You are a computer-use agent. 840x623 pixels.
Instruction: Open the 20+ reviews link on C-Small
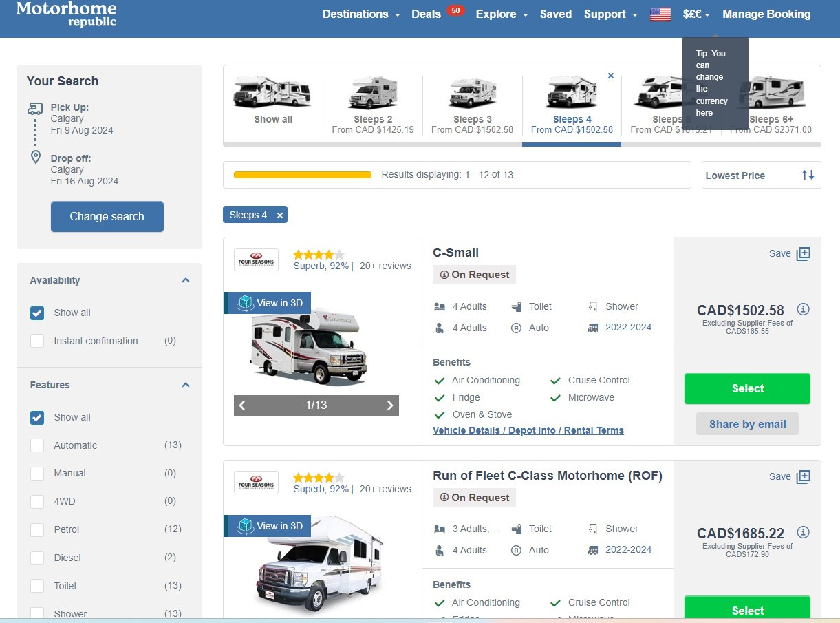tap(385, 266)
